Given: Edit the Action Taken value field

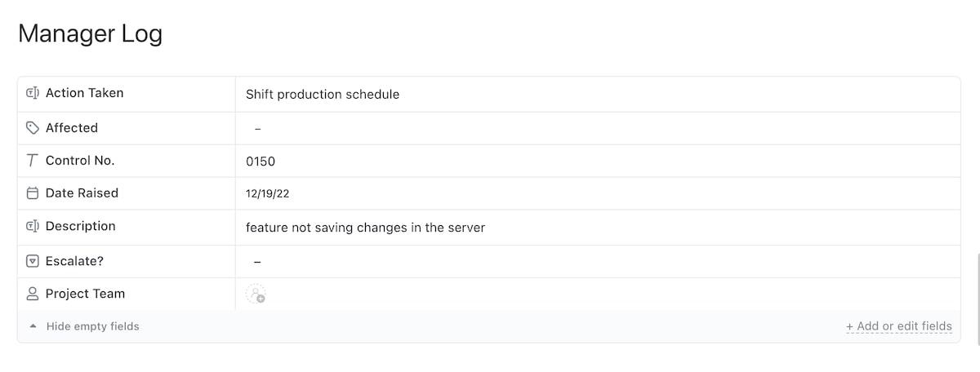Looking at the screenshot, I should coord(323,95).
